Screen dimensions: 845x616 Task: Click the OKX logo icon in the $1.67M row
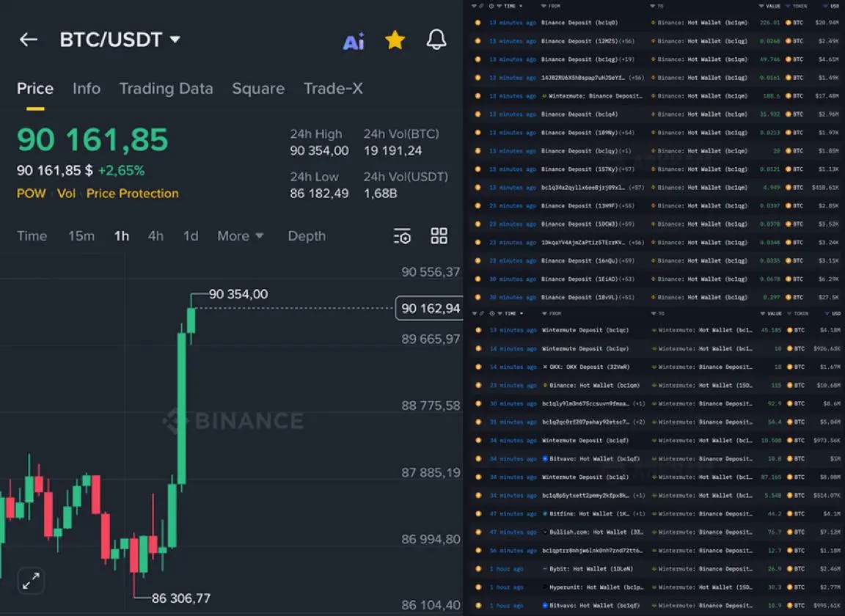(x=546, y=367)
